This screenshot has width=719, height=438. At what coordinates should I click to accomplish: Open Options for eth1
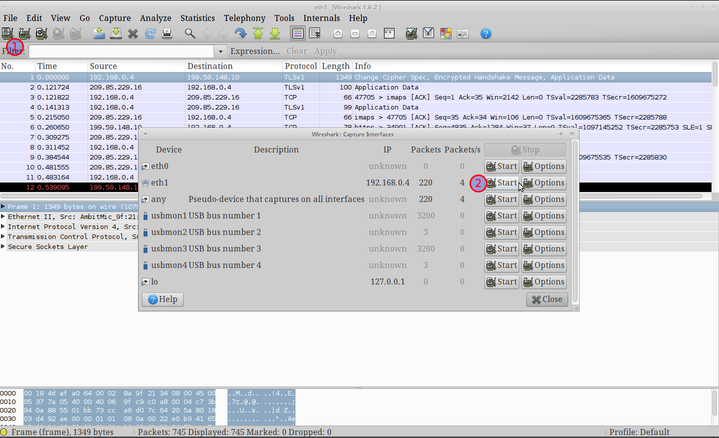544,183
